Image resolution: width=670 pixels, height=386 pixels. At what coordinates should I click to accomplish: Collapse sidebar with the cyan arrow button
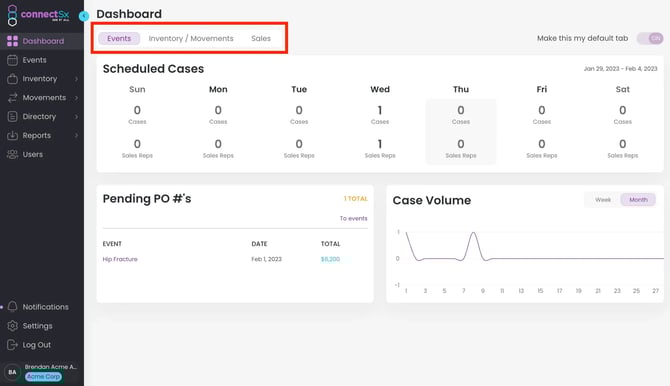point(84,16)
